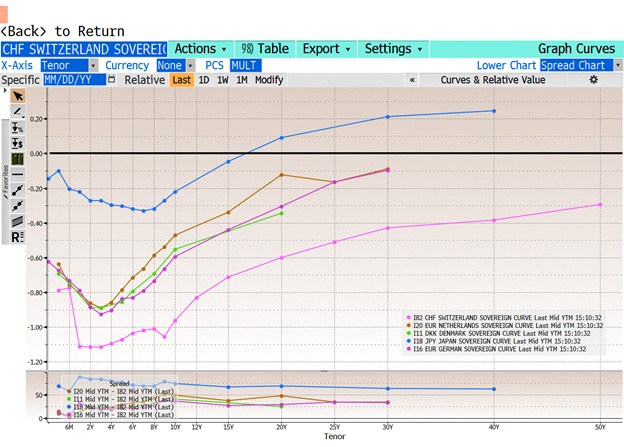Click the Modify button
624x447 pixels.
coord(269,80)
